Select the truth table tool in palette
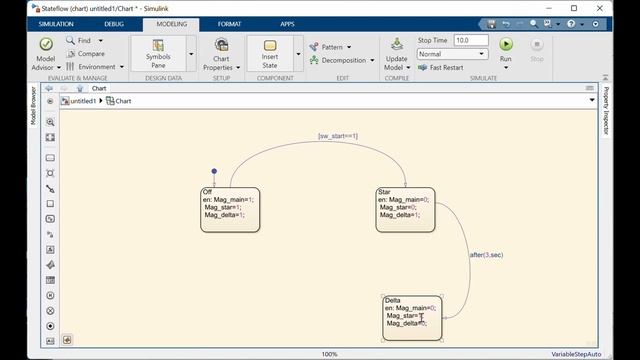The height and width of the screenshot is (360, 640). 50,280
